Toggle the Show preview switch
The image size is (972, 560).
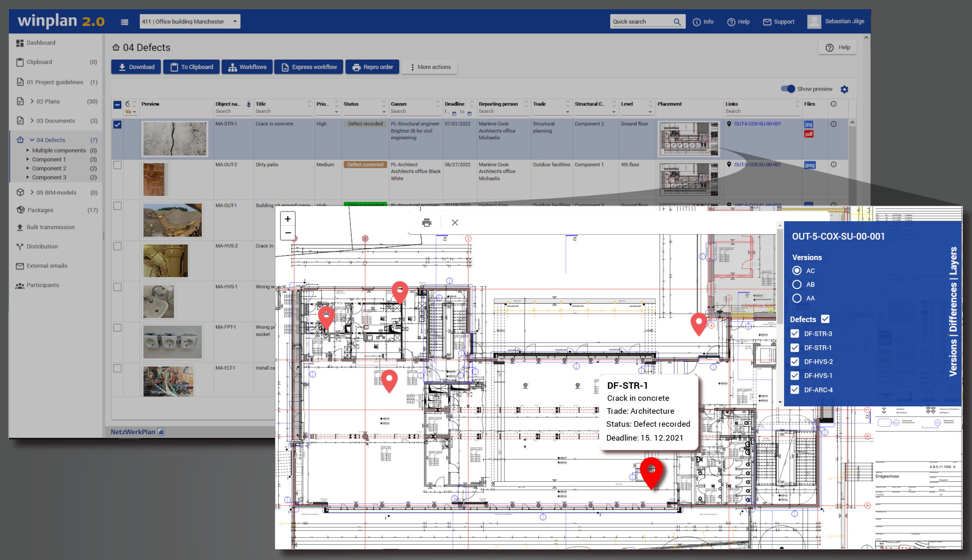point(788,89)
